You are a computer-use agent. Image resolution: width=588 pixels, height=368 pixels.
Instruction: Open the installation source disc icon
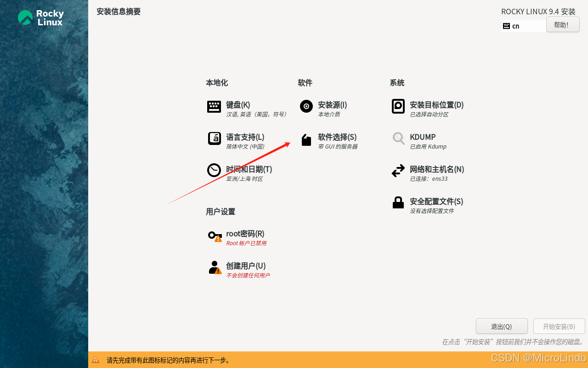(306, 106)
